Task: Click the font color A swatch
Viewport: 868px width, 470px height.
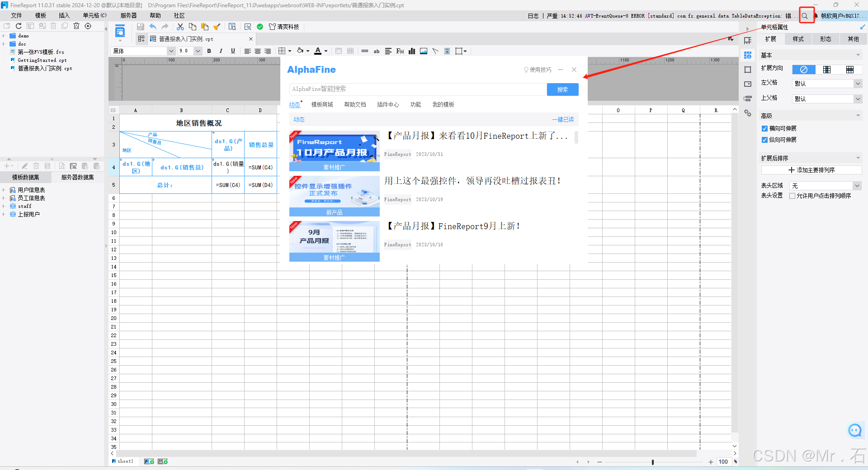Action: pyautogui.click(x=318, y=51)
